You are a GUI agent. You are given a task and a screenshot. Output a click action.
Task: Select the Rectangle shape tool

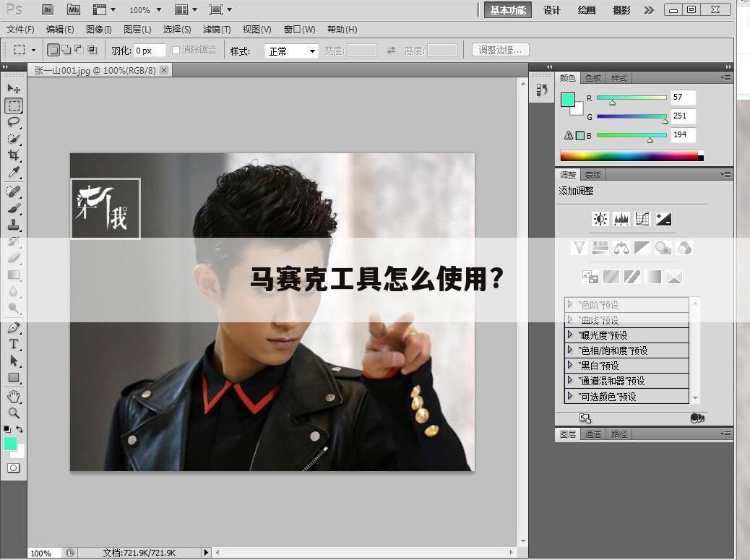pyautogui.click(x=14, y=377)
